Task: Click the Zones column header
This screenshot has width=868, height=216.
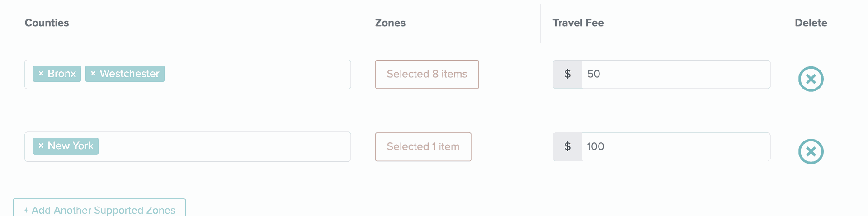Action: pyautogui.click(x=390, y=23)
